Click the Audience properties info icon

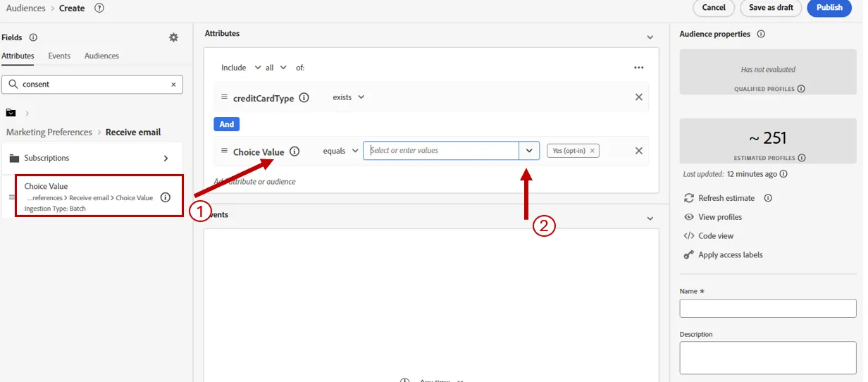point(761,34)
